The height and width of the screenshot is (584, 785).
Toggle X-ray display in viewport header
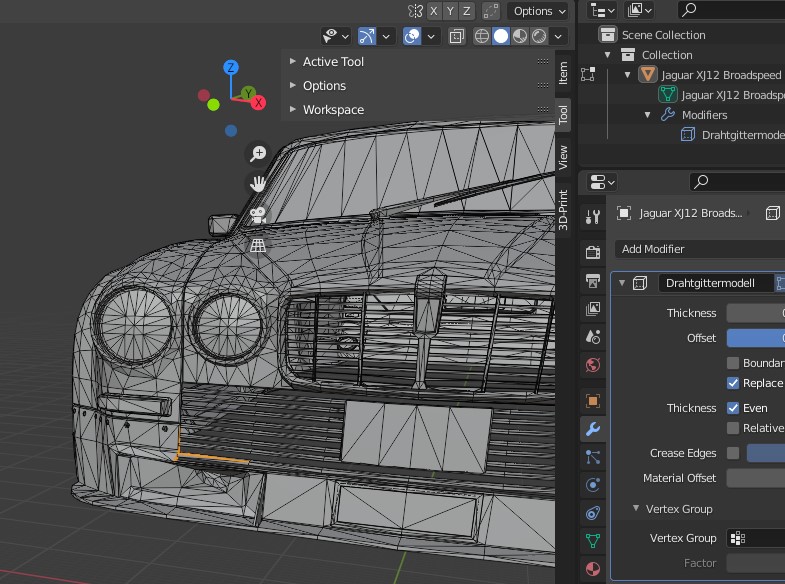click(456, 36)
